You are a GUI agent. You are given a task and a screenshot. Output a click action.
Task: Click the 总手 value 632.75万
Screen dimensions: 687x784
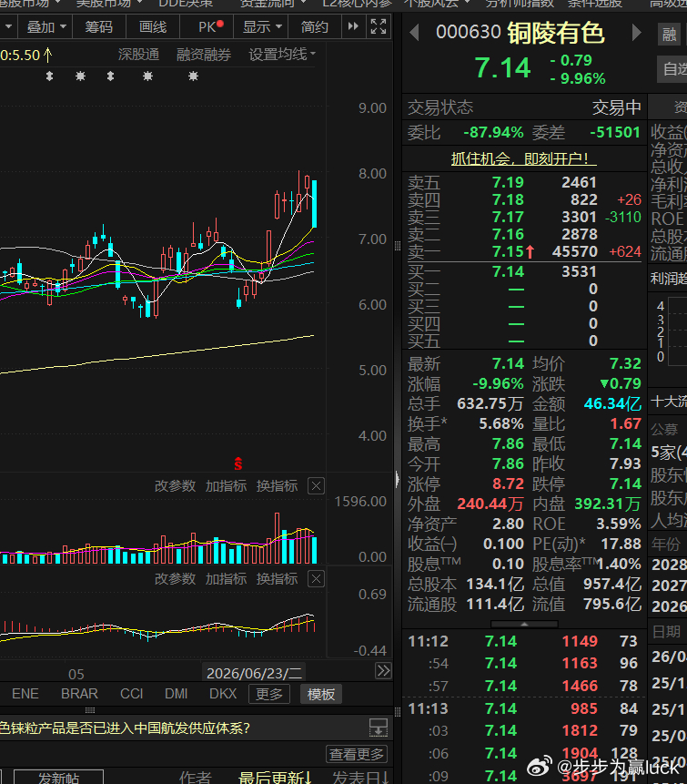[490, 403]
